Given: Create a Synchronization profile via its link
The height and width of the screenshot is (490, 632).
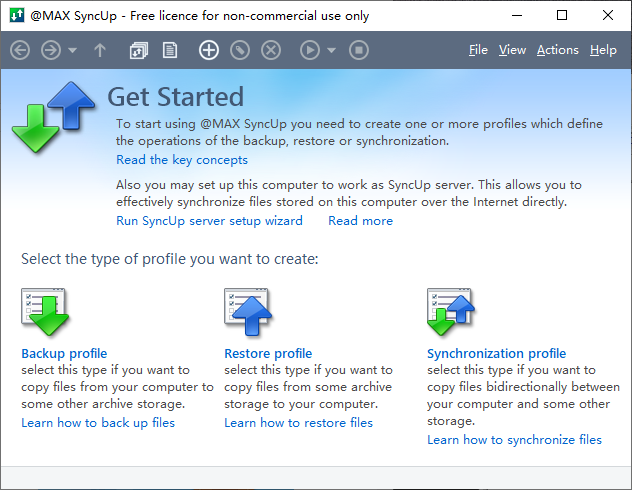Looking at the screenshot, I should 497,353.
